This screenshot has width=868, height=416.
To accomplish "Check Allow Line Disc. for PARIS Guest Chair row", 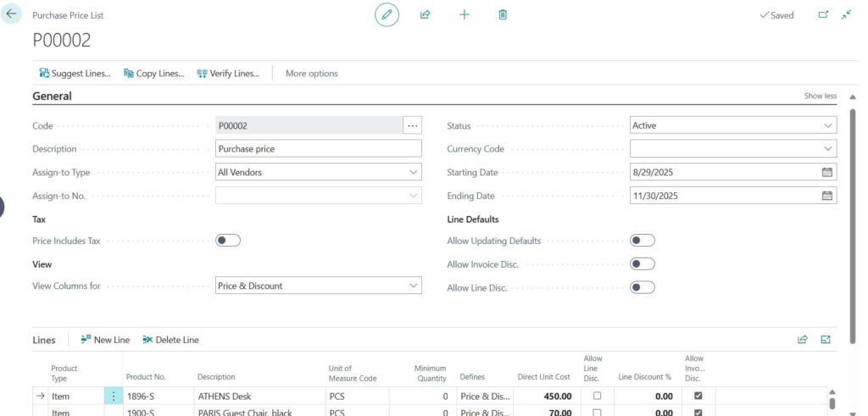I will 597,412.
